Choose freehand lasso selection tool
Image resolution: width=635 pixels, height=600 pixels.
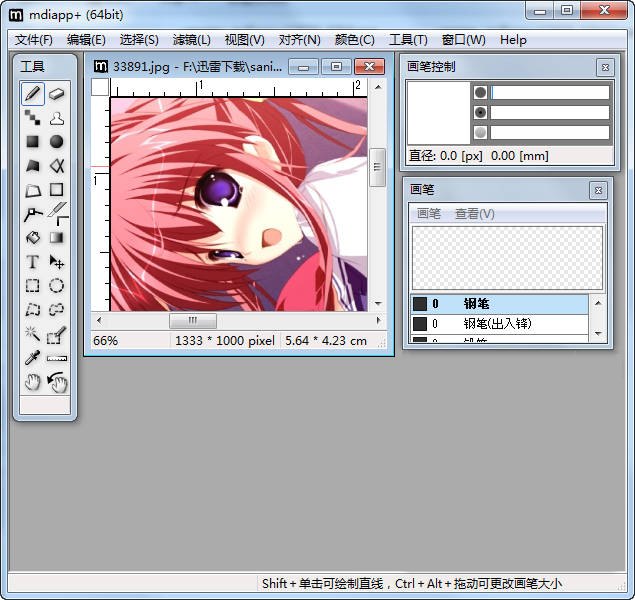click(57, 310)
